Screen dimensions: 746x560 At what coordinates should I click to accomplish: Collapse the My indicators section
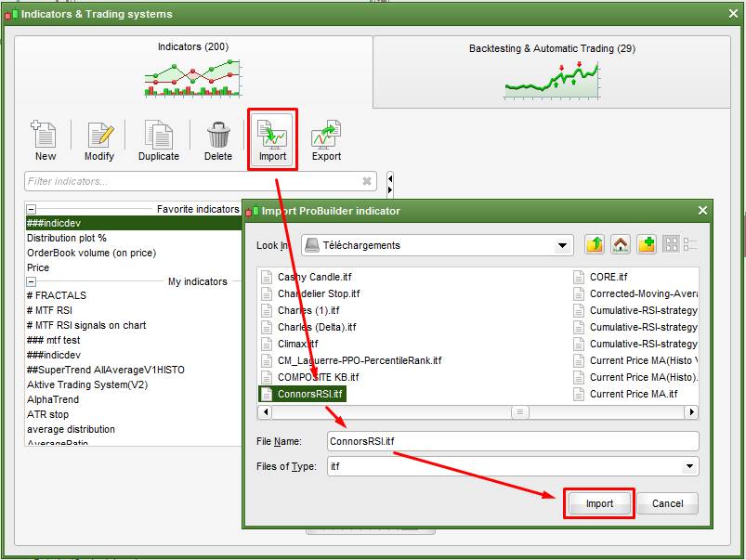coord(32,281)
